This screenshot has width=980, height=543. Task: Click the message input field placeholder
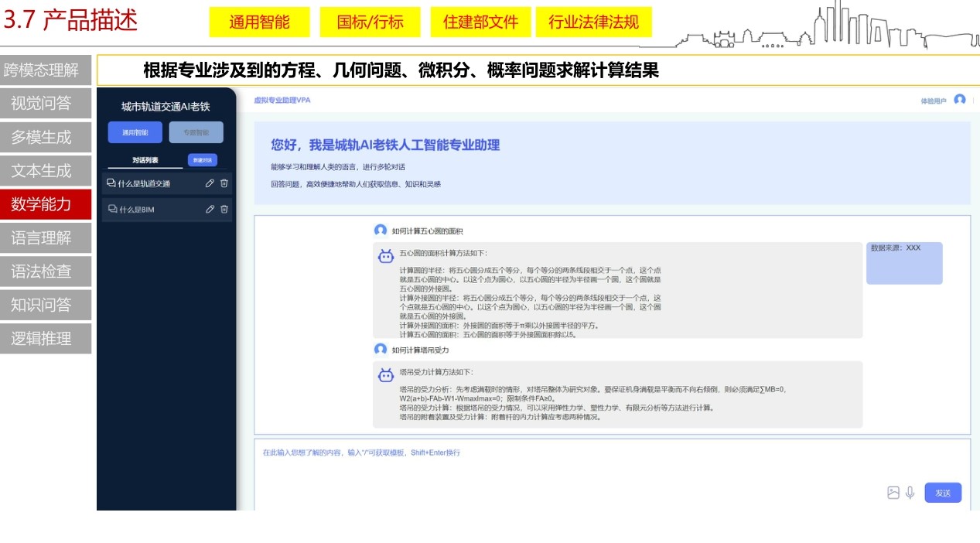361,452
